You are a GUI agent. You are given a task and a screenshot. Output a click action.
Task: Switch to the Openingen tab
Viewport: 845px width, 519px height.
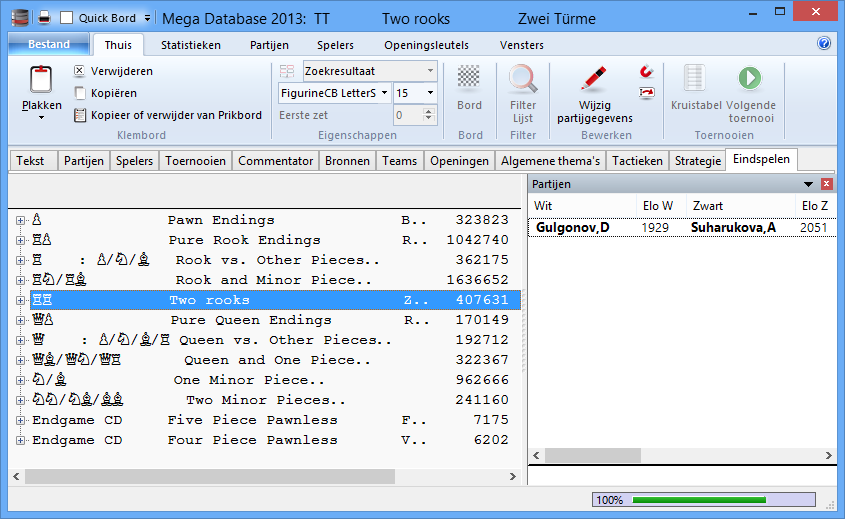click(x=459, y=161)
